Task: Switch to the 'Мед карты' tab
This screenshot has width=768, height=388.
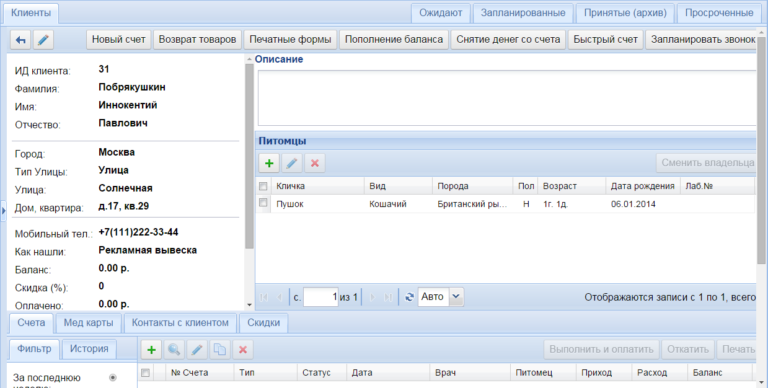Action: click(88, 323)
